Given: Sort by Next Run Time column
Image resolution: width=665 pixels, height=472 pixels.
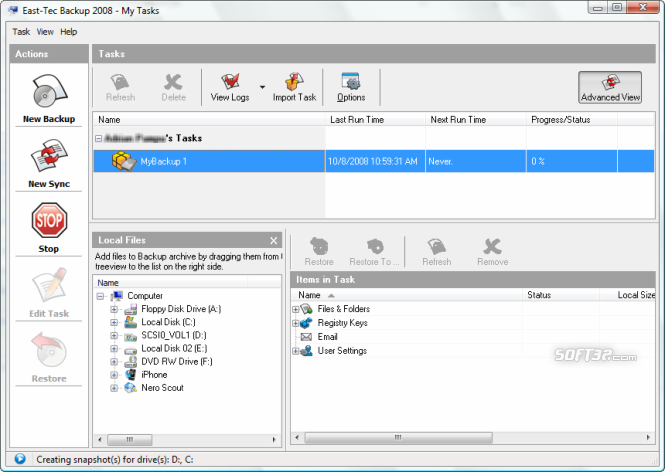Looking at the screenshot, I should (x=476, y=120).
